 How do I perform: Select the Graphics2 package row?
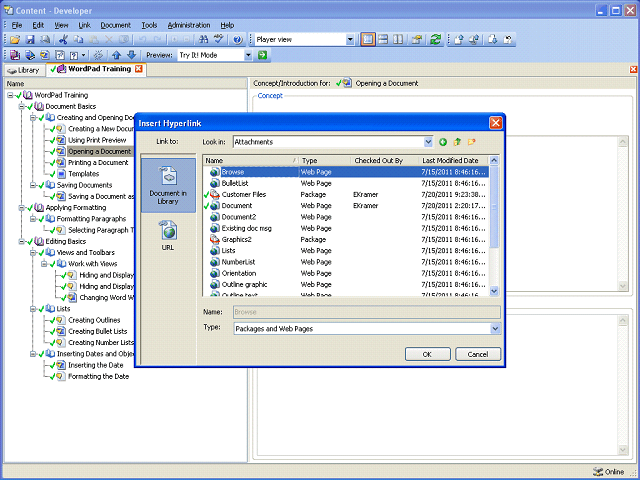345,240
